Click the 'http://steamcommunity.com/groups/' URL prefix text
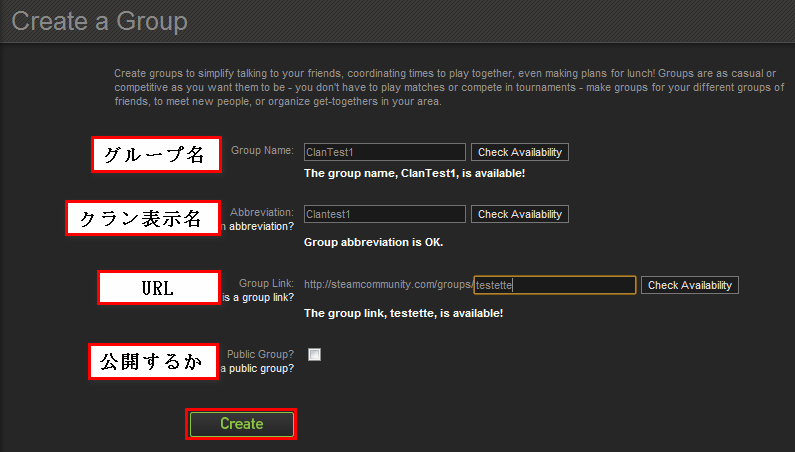 (x=388, y=285)
